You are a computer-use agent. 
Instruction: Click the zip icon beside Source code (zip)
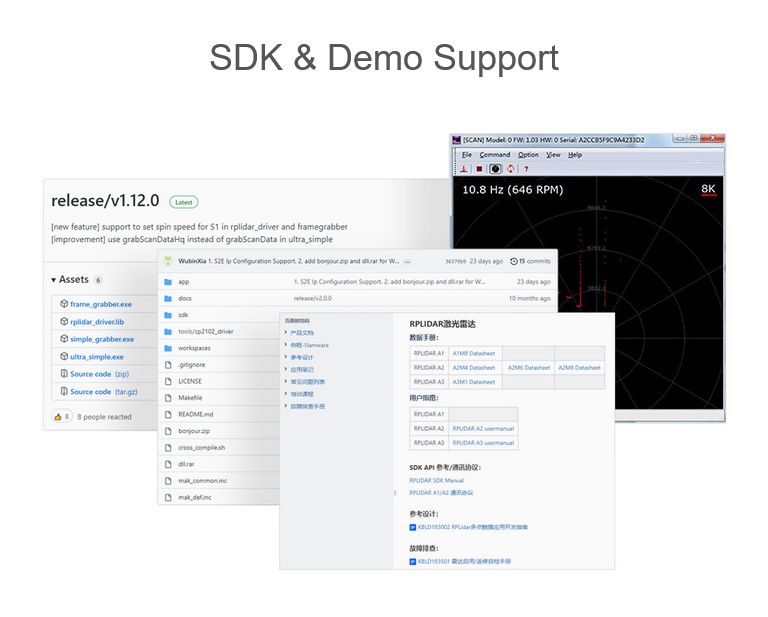(64, 374)
